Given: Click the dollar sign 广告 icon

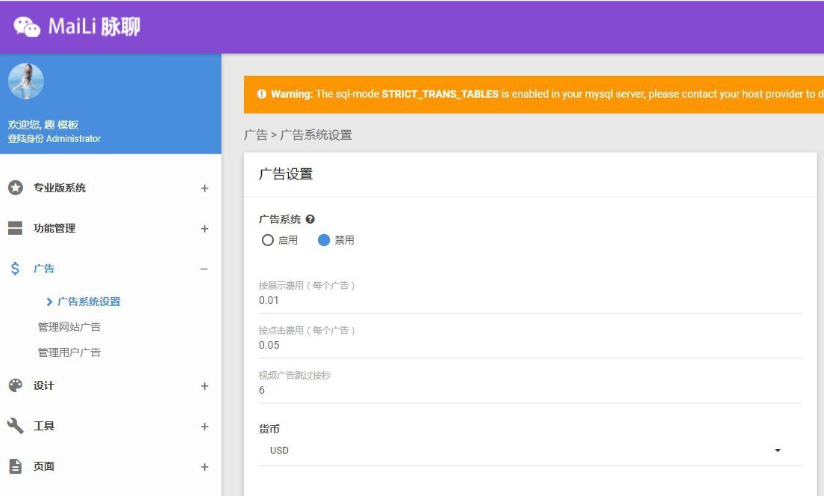Looking at the screenshot, I should coord(15,268).
